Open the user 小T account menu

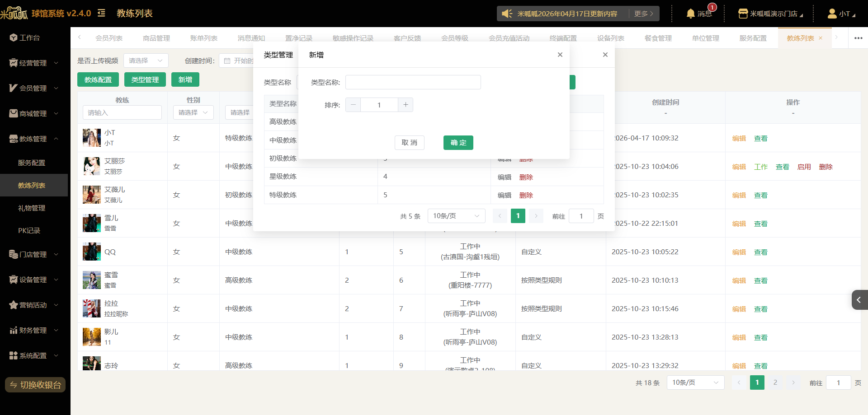[x=841, y=14]
